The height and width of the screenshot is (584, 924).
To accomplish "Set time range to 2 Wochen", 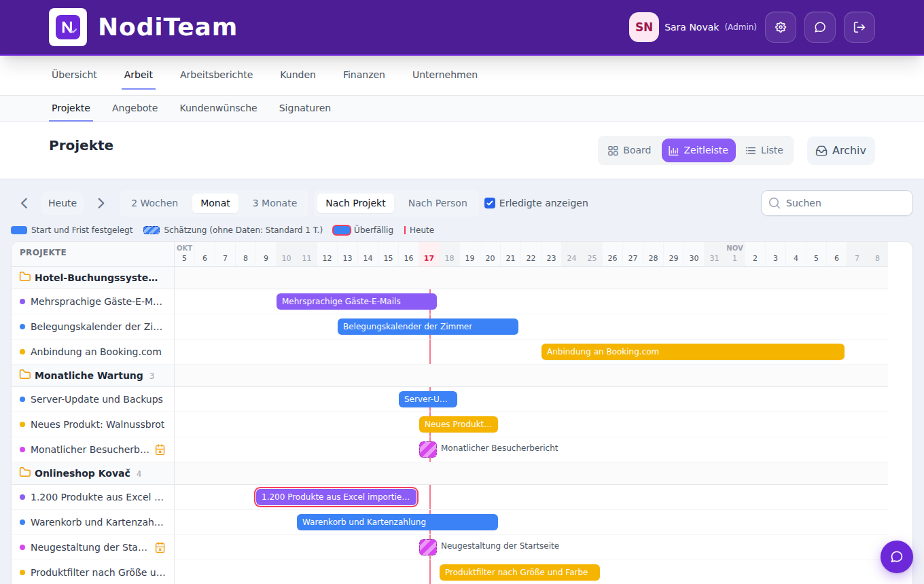I will pyautogui.click(x=155, y=203).
